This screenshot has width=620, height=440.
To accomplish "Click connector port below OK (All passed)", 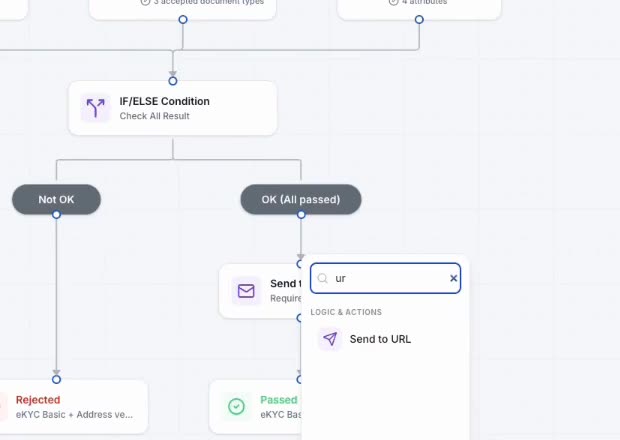I will coord(301,215).
